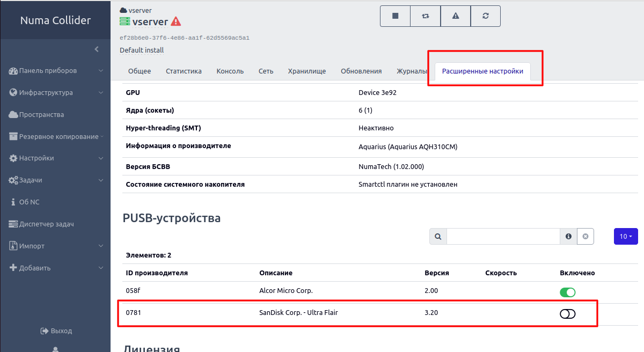This screenshot has width=644, height=352.
Task: Enable the SanDisk Ultra Flair device toggle
Action: 567,313
